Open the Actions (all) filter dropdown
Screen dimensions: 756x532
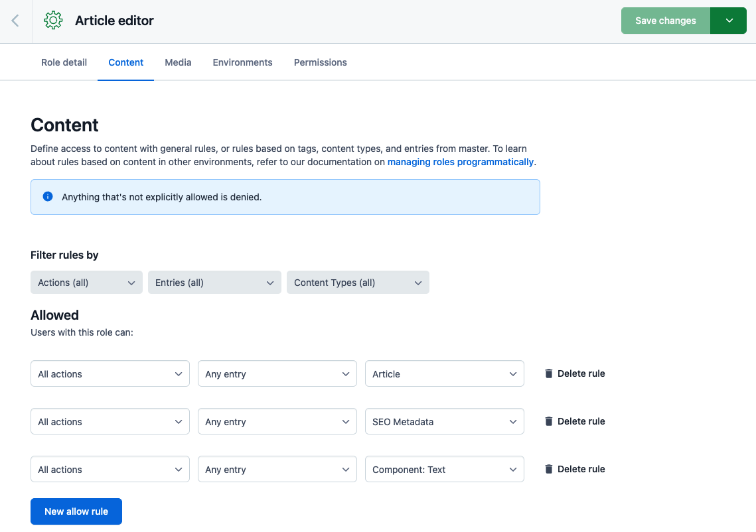(x=86, y=282)
